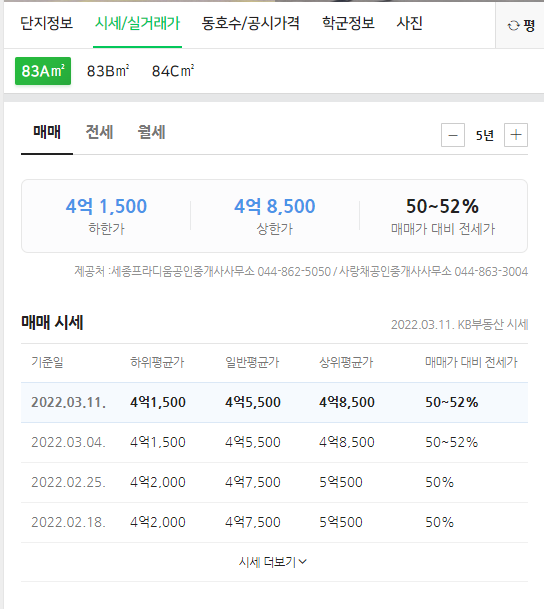Click the 매매 시세 heading
The width and height of the screenshot is (544, 609).
click(x=52, y=322)
